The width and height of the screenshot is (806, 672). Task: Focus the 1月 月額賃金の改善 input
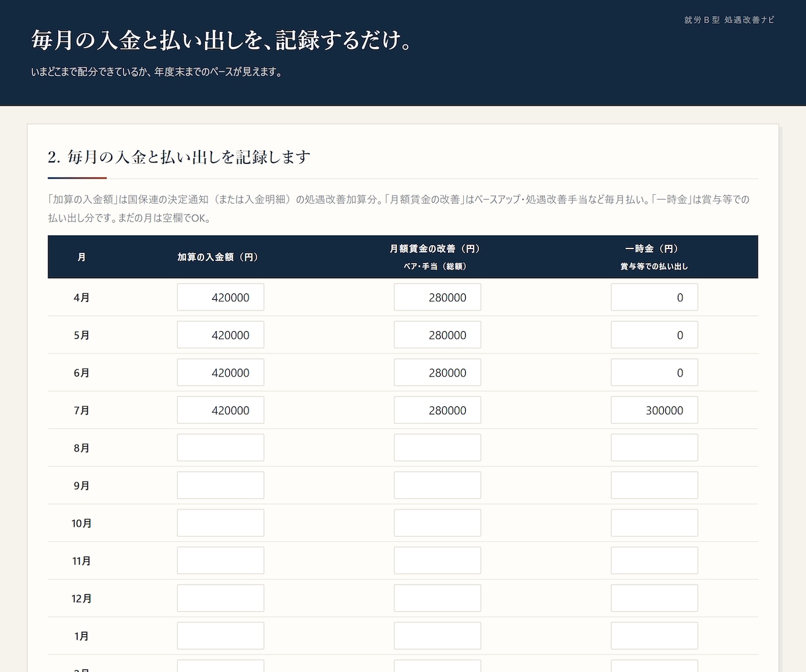[x=437, y=636]
